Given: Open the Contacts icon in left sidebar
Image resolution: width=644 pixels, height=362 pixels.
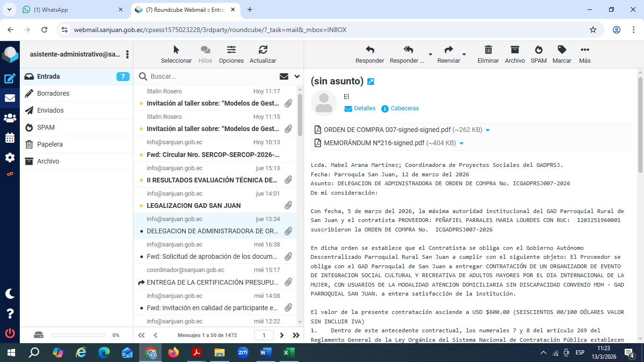Looking at the screenshot, I should [x=10, y=118].
